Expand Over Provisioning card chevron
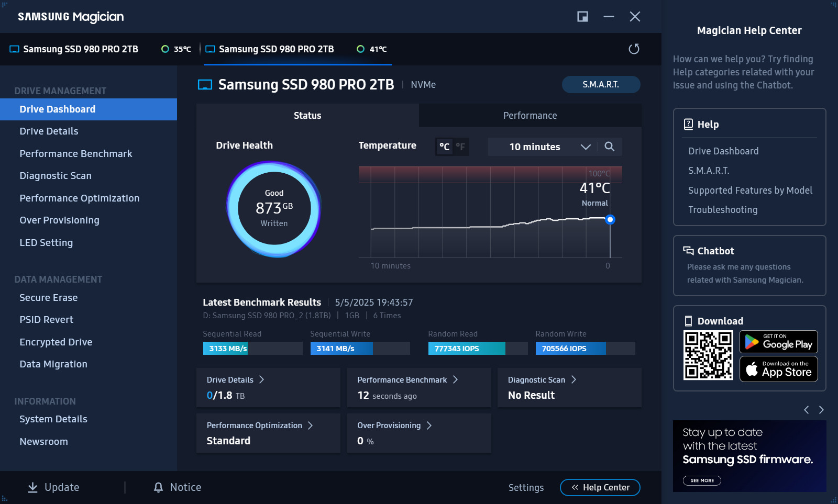The height and width of the screenshot is (504, 838). tap(429, 425)
